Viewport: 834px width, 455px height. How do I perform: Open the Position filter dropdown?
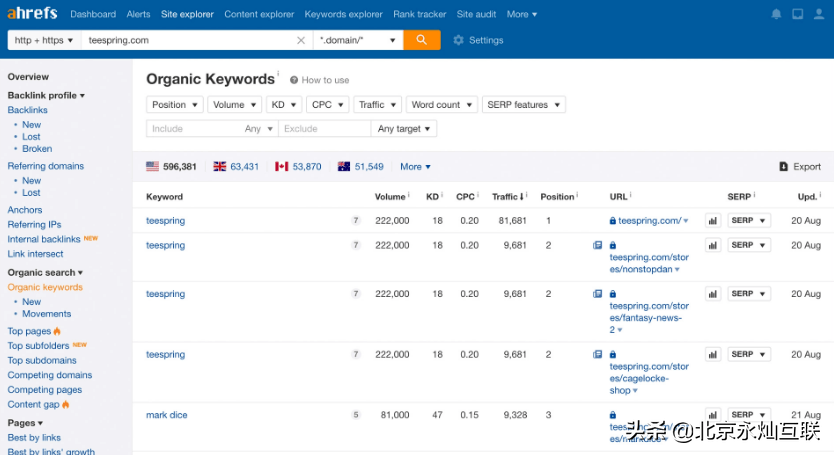coord(174,105)
